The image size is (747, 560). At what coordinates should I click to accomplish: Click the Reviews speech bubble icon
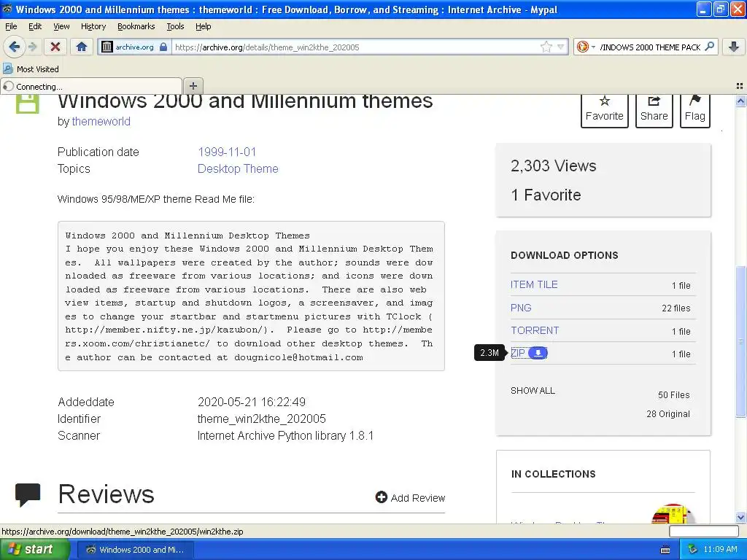pos(28,494)
